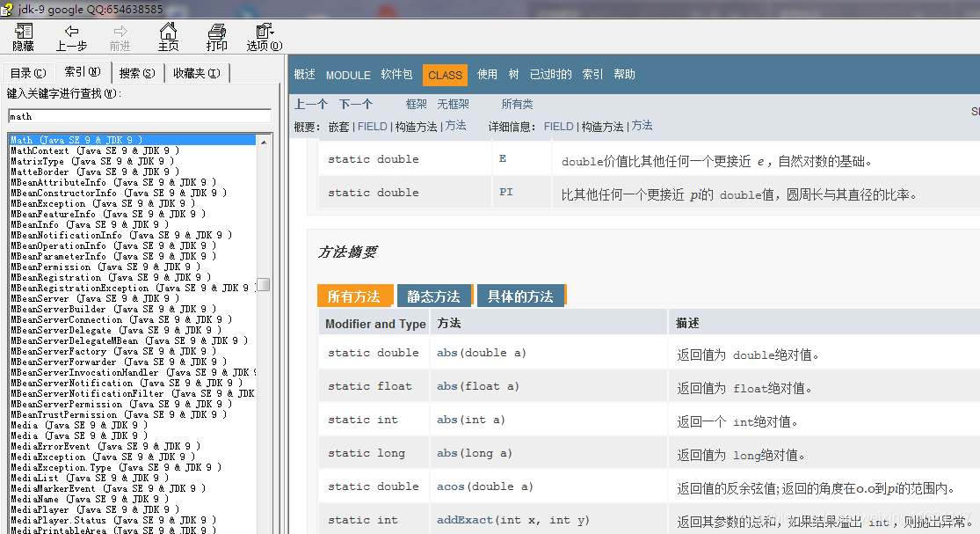Navigate back using the 上一步 icon
980x534 pixels.
tap(72, 37)
